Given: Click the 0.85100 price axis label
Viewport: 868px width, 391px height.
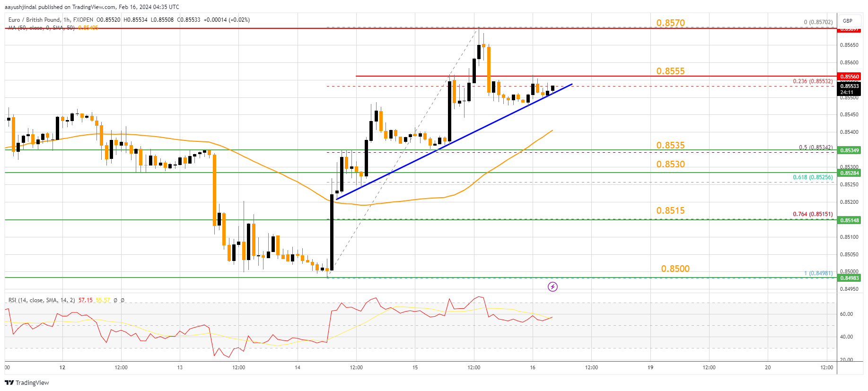Looking at the screenshot, I should pyautogui.click(x=849, y=237).
